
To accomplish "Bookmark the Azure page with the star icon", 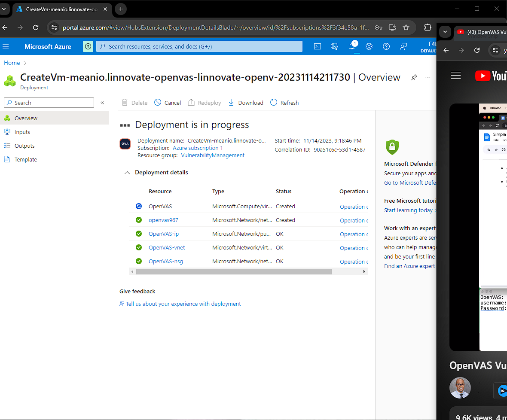I will [406, 27].
